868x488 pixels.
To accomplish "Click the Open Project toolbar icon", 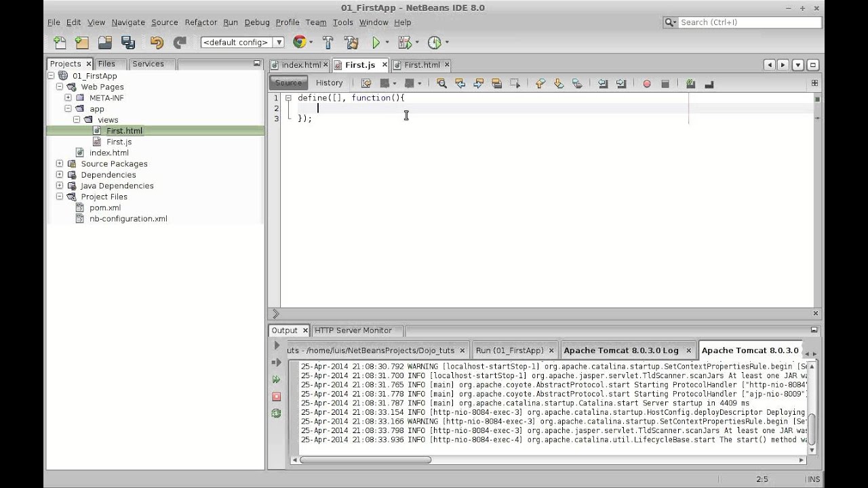I will [x=104, y=42].
